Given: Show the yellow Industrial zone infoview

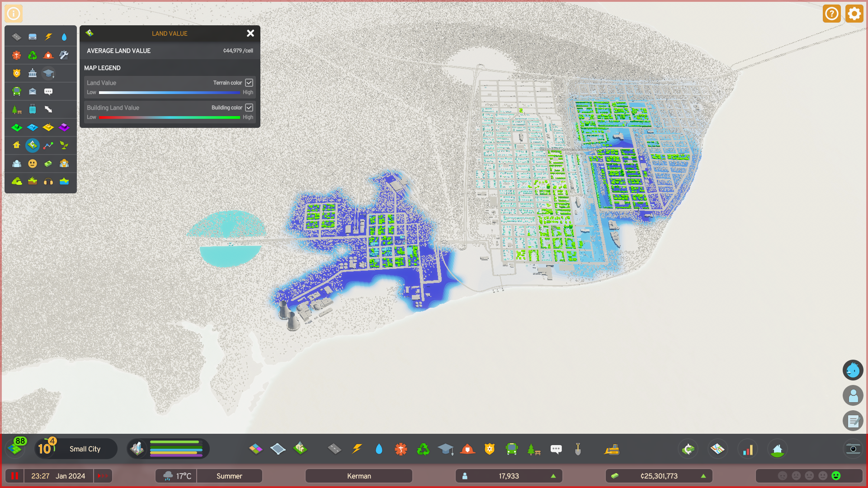Looking at the screenshot, I should (48, 127).
